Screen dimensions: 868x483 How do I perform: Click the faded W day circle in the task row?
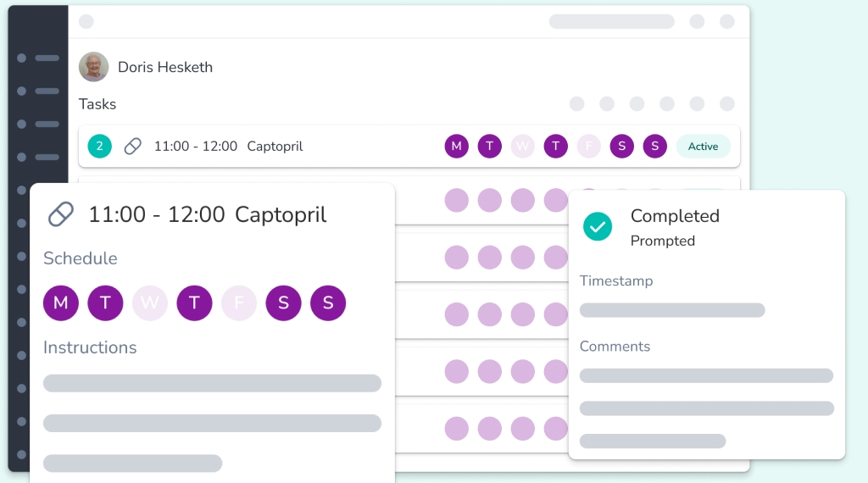[523, 147]
